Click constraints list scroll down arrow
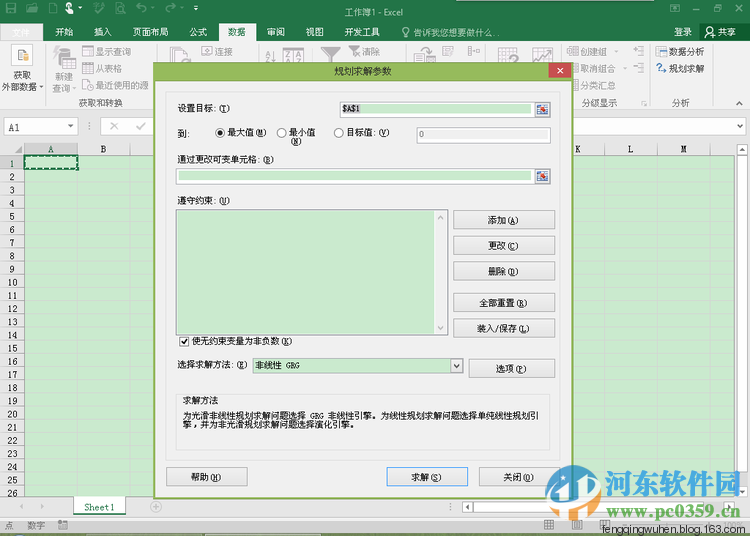 tap(441, 328)
